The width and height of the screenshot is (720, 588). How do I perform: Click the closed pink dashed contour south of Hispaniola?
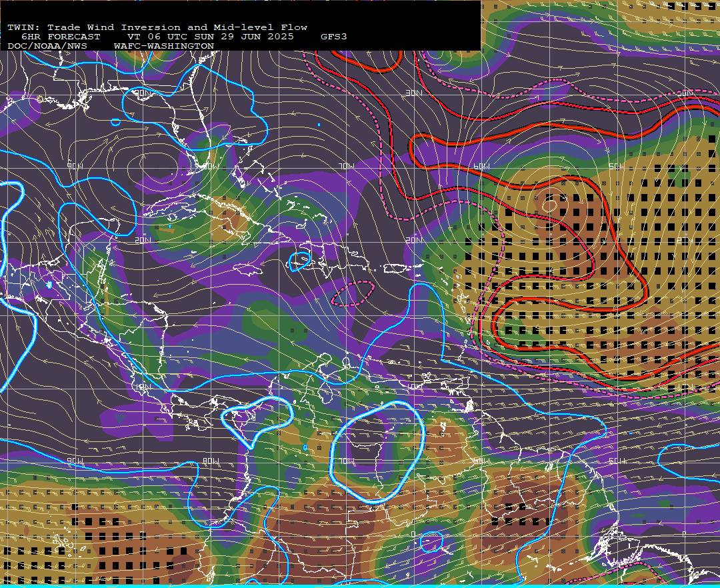point(352,294)
